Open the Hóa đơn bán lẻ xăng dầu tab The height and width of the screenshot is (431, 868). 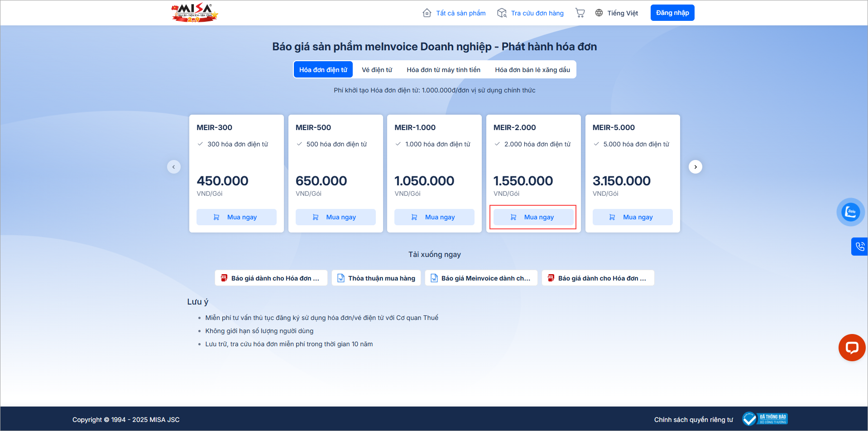click(532, 69)
